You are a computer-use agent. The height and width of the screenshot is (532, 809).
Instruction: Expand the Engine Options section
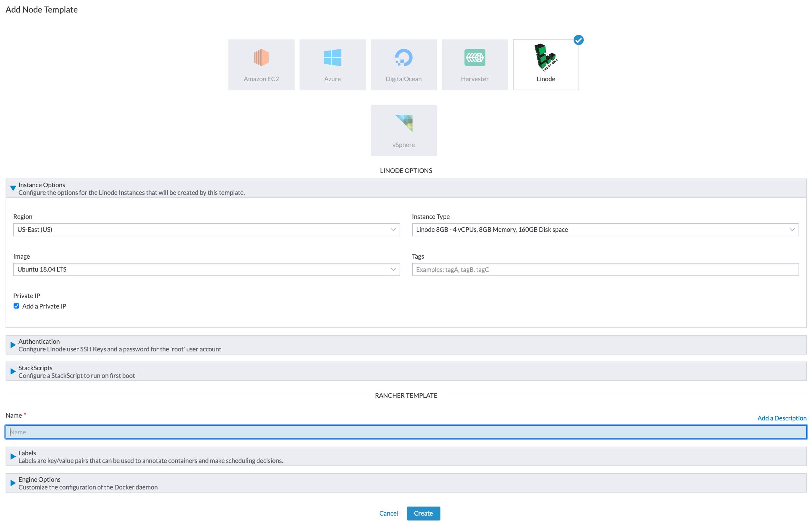pos(13,483)
